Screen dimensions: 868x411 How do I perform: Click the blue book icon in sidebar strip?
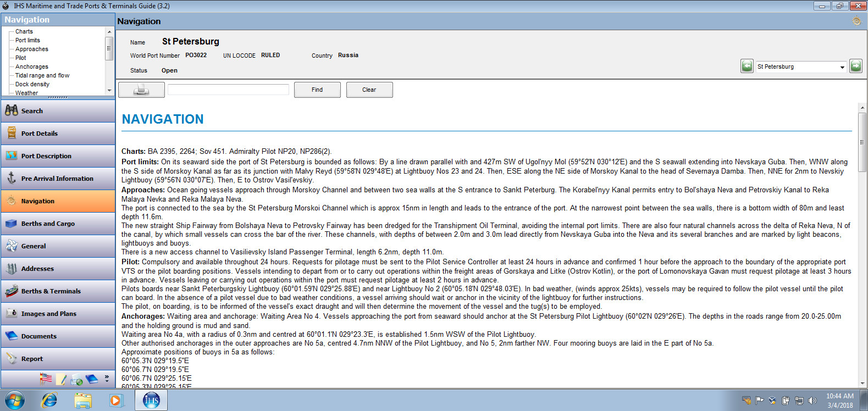coord(92,379)
